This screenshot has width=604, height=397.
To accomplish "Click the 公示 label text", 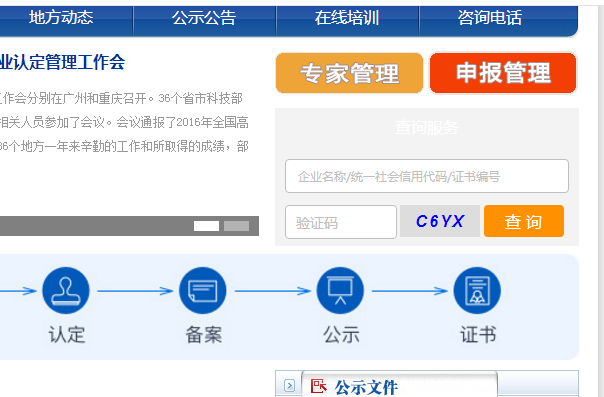I will 341,334.
